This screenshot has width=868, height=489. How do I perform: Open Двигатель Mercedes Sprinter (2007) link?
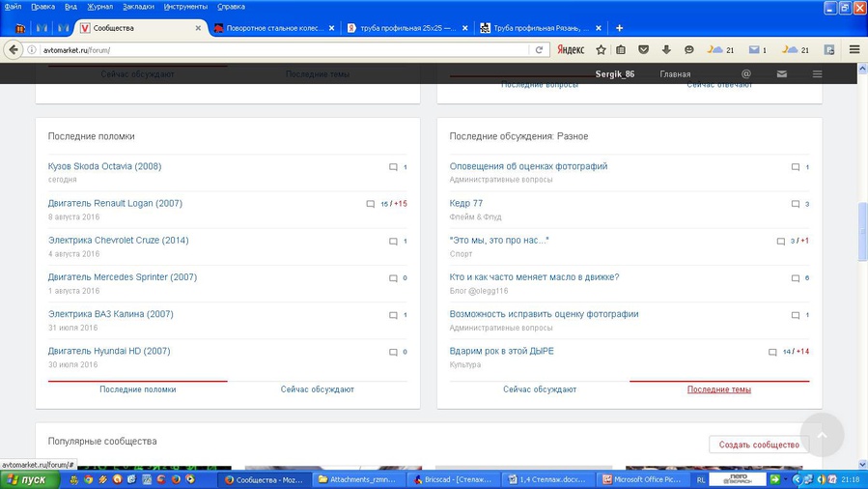[x=123, y=277]
